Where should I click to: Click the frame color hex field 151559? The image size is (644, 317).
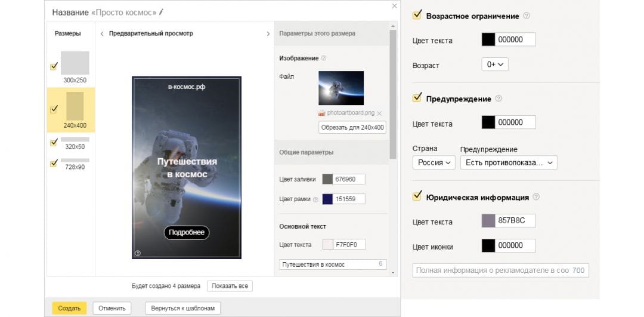click(x=349, y=199)
